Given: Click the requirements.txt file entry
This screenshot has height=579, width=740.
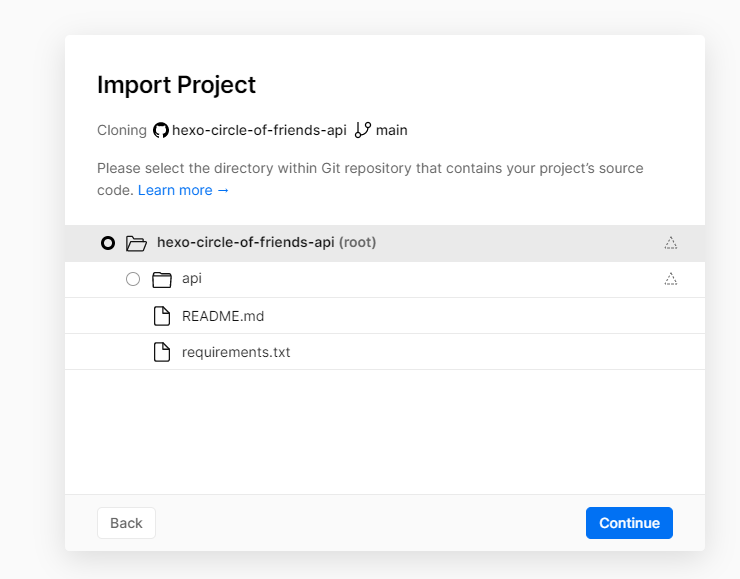Looking at the screenshot, I should [x=236, y=352].
